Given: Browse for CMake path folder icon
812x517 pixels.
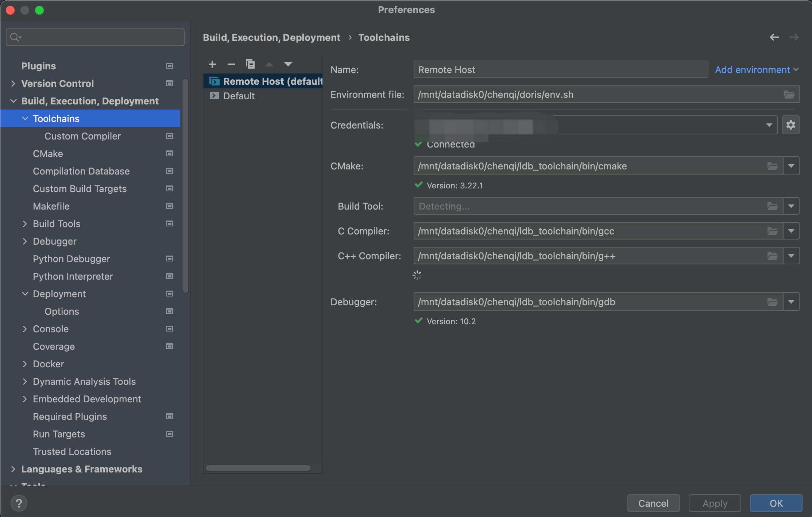Looking at the screenshot, I should click(772, 166).
